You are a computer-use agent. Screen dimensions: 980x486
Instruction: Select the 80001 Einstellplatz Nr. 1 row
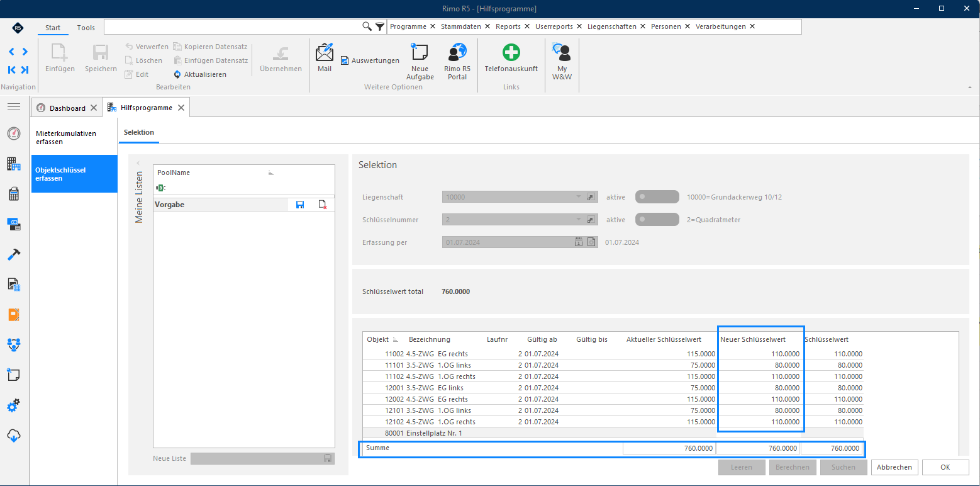tap(613, 433)
